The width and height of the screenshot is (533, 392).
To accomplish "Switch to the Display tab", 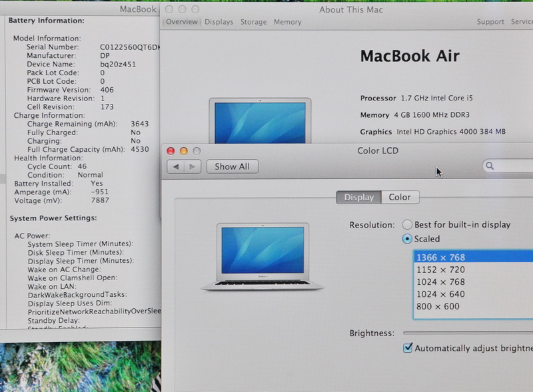I will coord(358,198).
